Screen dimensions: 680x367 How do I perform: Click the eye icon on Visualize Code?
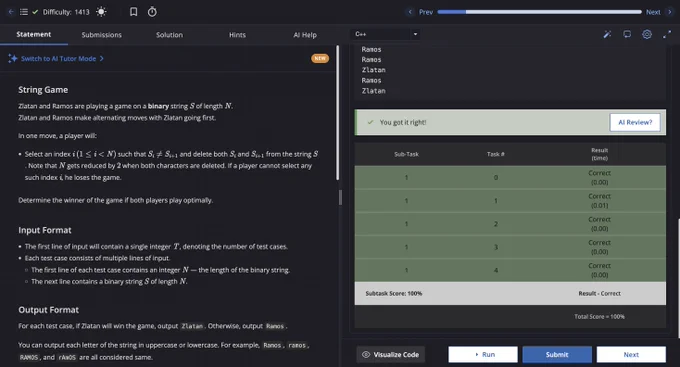point(366,354)
